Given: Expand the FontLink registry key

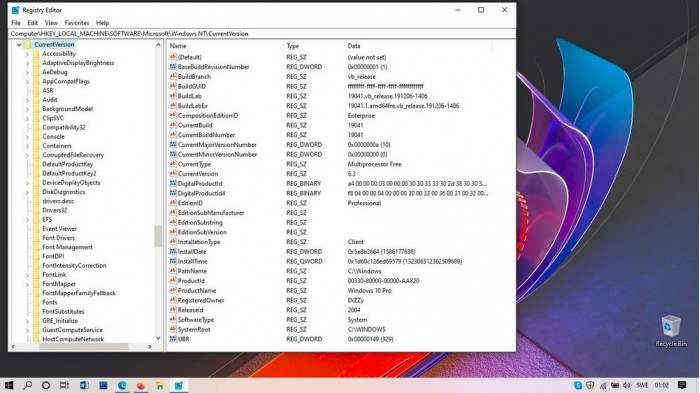Looking at the screenshot, I should pyautogui.click(x=27, y=275).
